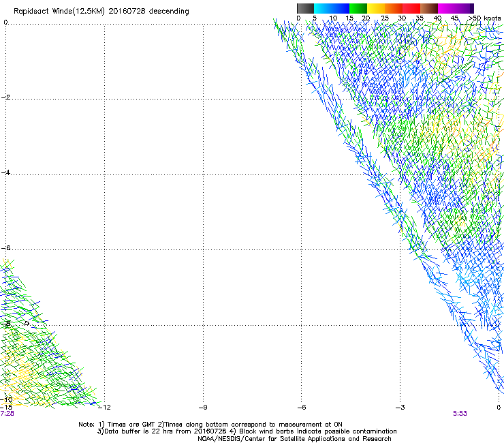Viewport: 504px width, 443px height.
Task: Pick the red 30–35 knots colorbar segment
Action: pyautogui.click(x=411, y=8)
